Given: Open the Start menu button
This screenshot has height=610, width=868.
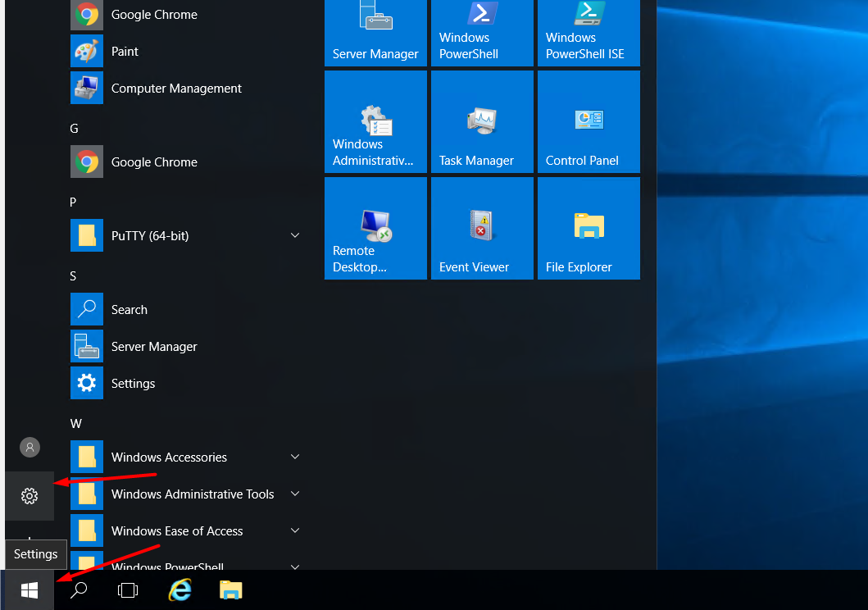Looking at the screenshot, I should [x=30, y=590].
